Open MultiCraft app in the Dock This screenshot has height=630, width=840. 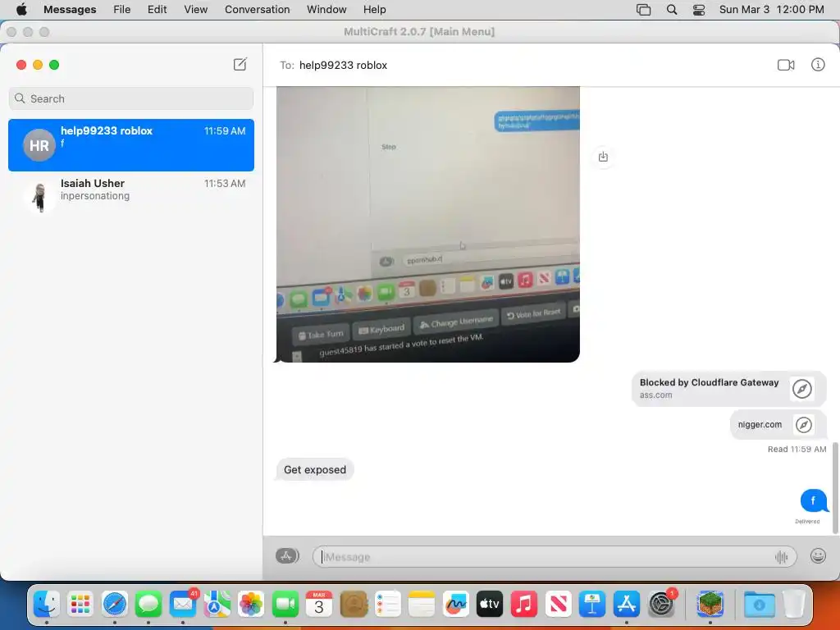(710, 605)
